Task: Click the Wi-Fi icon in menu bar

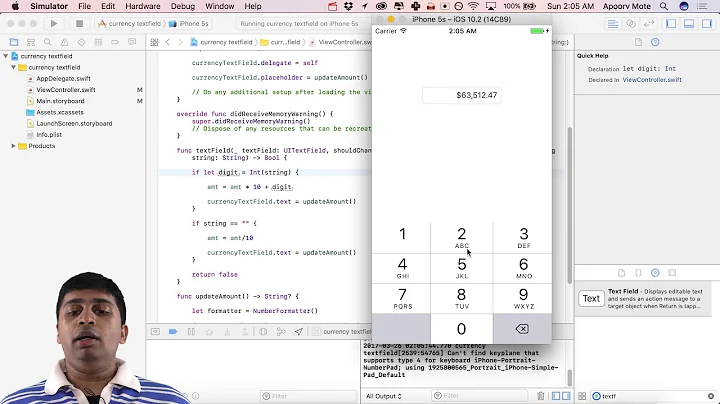Action: (x=473, y=6)
